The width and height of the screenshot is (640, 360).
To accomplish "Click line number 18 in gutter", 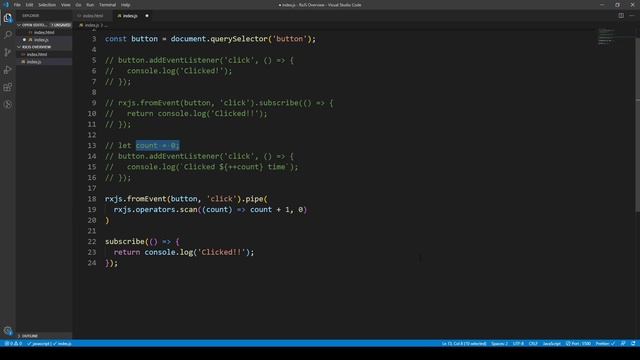I will coord(92,199).
